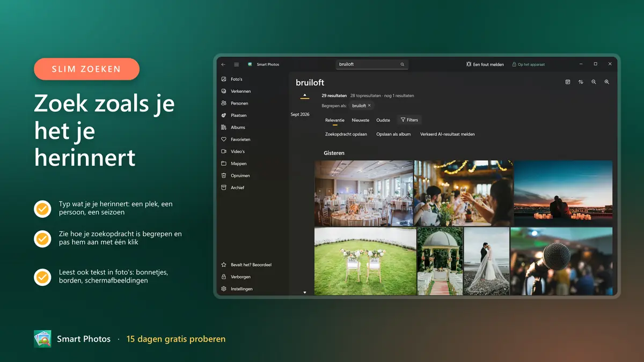
Task: Click the Video's camera icon
Action: [224, 151]
